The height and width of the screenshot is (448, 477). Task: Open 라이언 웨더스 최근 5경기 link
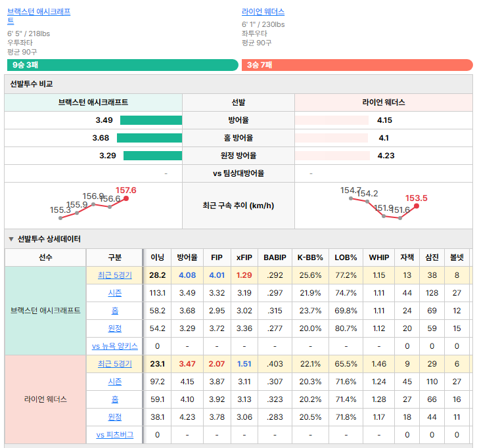(x=115, y=364)
